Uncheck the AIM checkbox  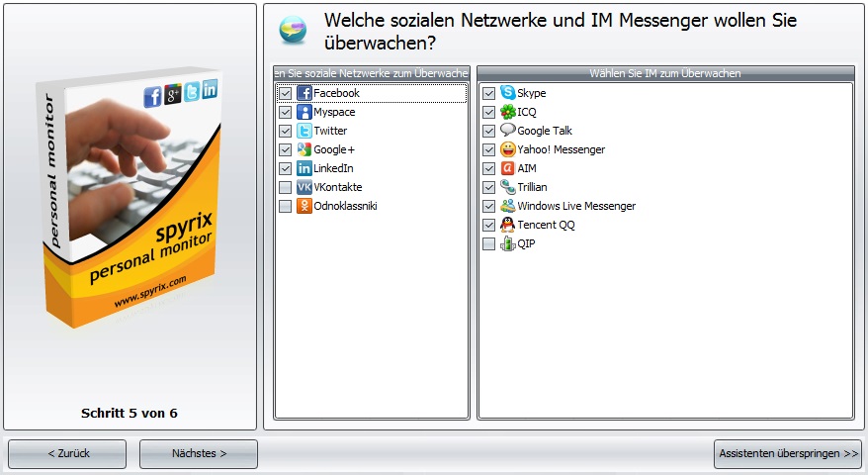tap(488, 168)
